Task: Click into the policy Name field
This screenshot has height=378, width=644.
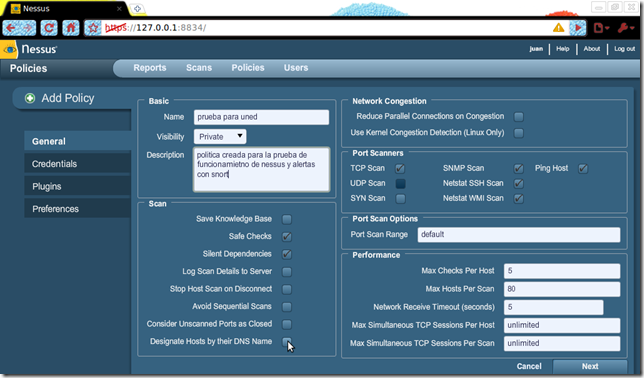Action: (x=261, y=117)
